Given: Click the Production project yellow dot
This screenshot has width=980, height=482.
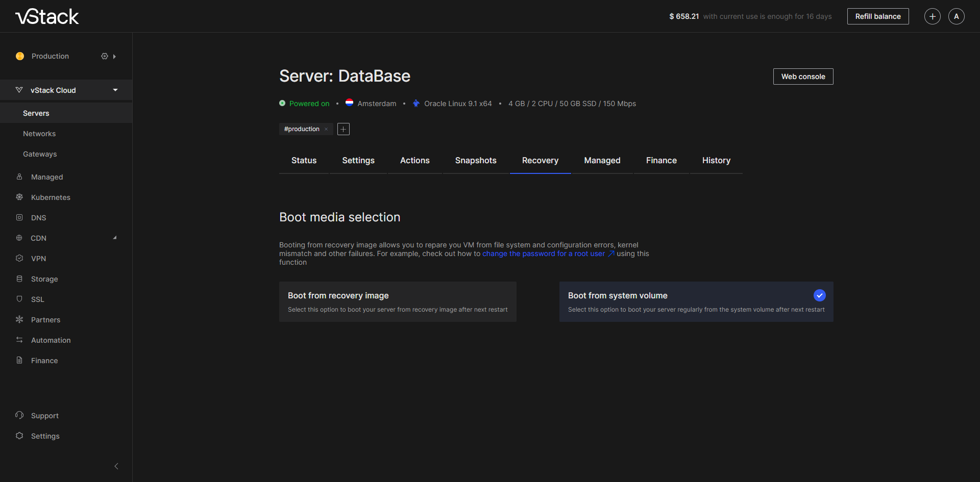Looking at the screenshot, I should click(20, 56).
